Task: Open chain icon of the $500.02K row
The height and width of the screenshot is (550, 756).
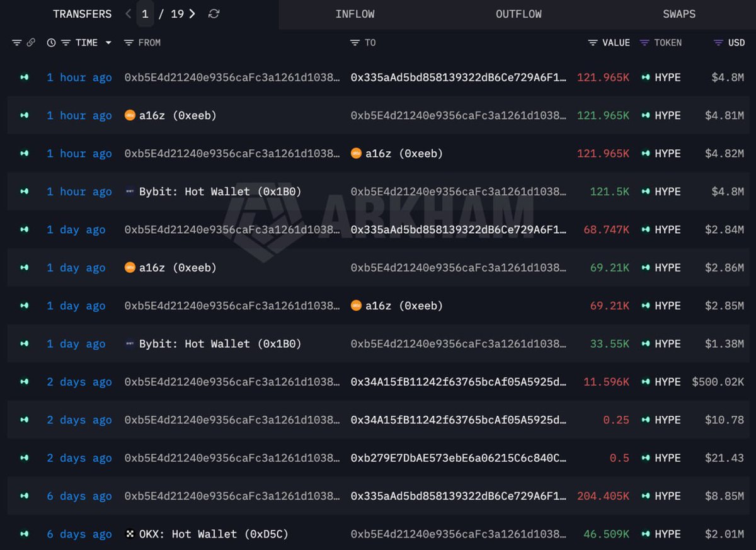Action: pos(24,382)
